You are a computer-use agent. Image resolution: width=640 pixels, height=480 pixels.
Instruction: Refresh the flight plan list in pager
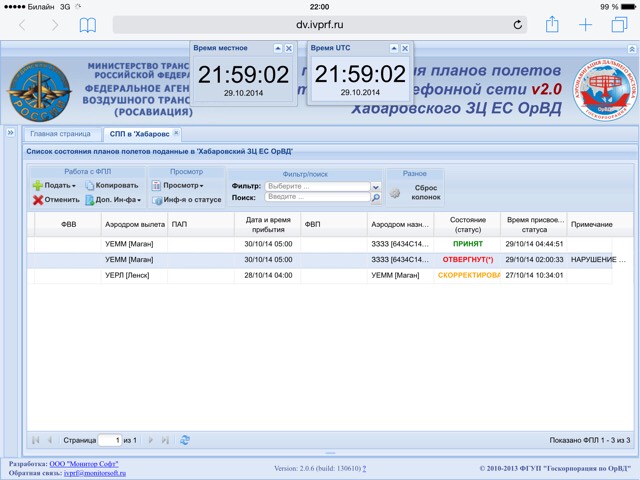tap(185, 440)
